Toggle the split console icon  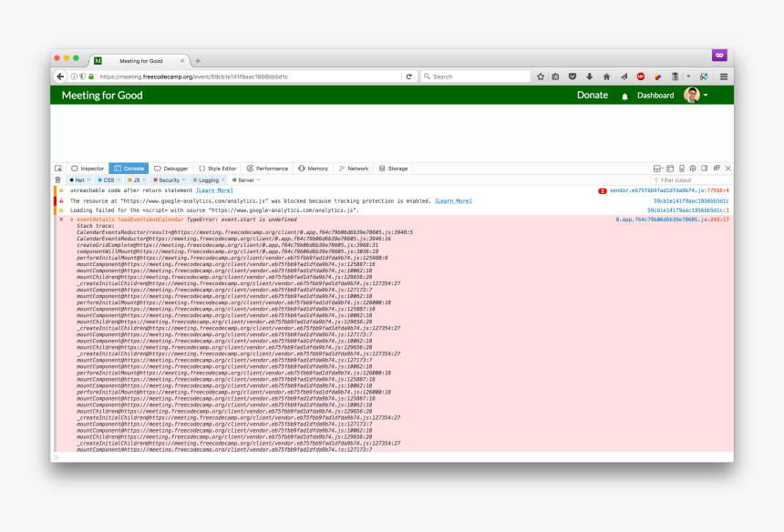tap(670, 169)
